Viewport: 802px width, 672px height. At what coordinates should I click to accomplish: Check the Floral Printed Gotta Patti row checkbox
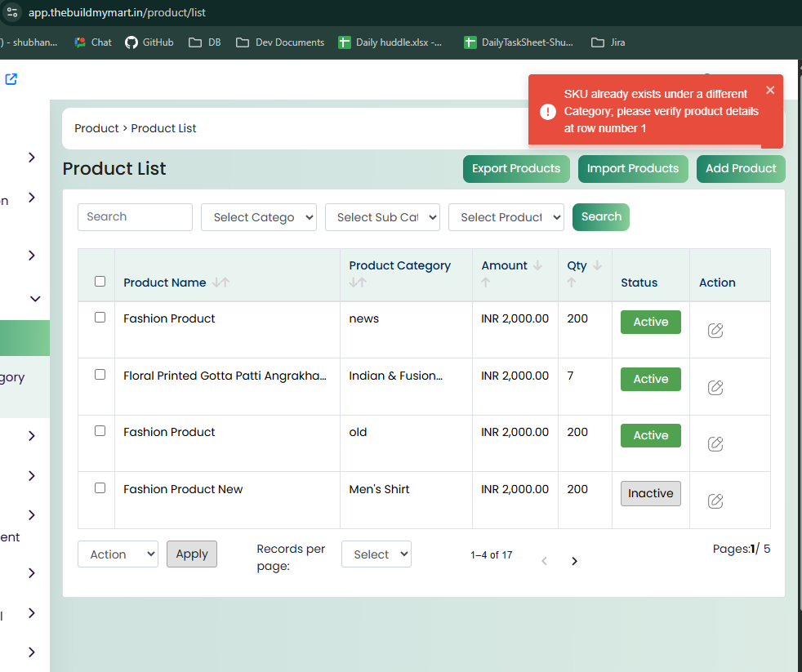pos(100,374)
